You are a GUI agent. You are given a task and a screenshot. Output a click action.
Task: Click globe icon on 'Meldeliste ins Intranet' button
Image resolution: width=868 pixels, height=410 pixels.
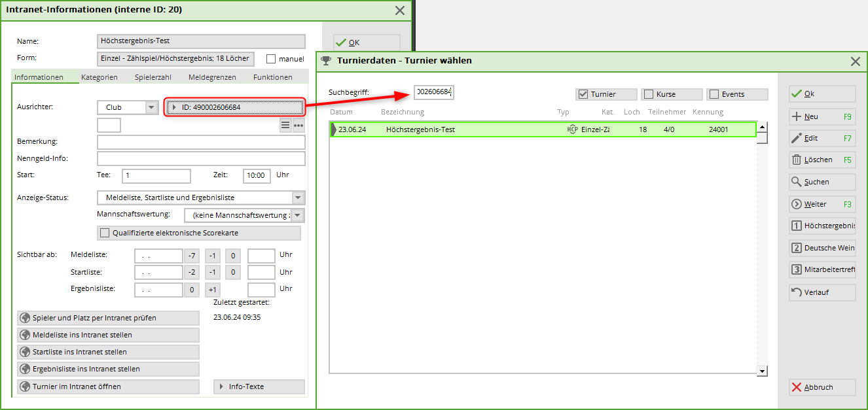(x=26, y=335)
